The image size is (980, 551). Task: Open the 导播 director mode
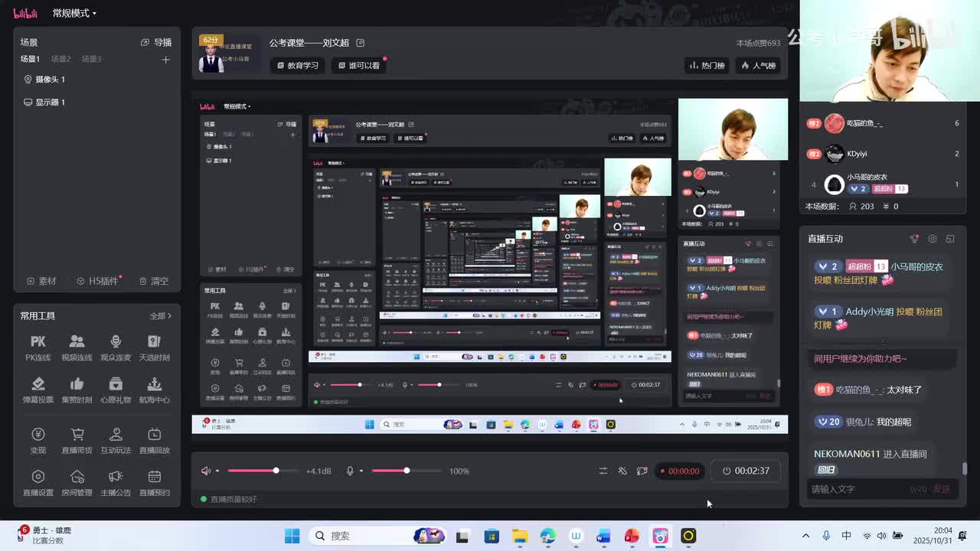point(156,43)
